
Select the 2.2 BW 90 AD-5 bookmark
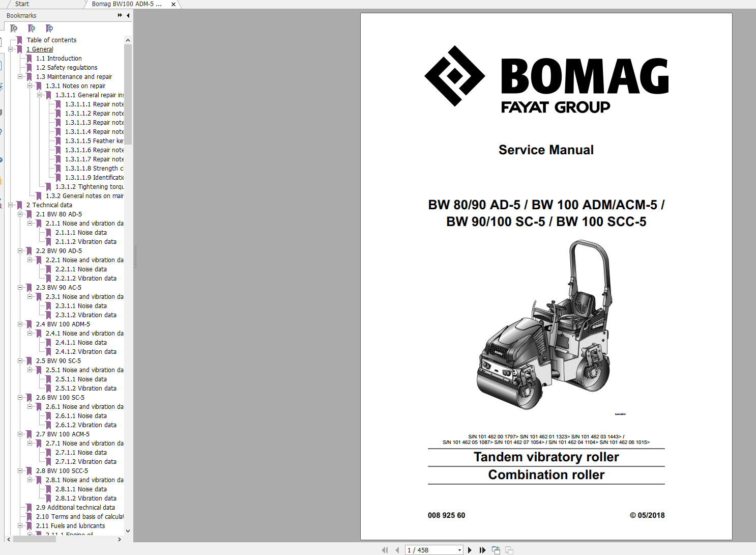[x=59, y=251]
